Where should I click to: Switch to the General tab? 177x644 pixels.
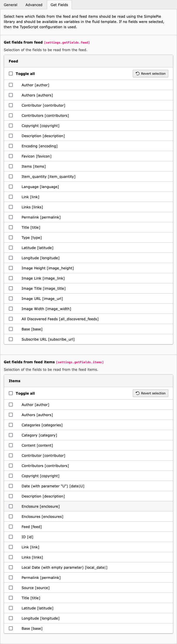[x=10, y=5]
